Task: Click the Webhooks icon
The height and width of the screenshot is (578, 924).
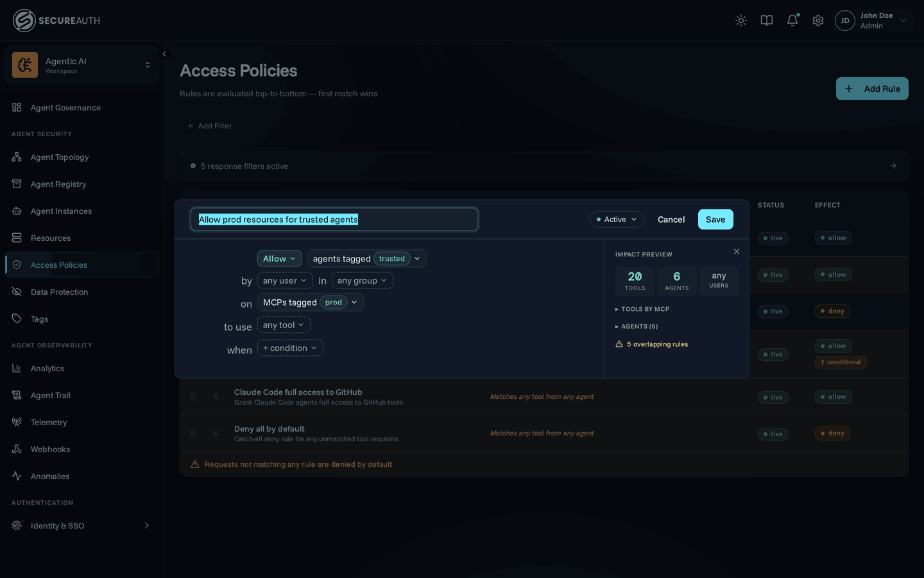Action: [x=17, y=449]
